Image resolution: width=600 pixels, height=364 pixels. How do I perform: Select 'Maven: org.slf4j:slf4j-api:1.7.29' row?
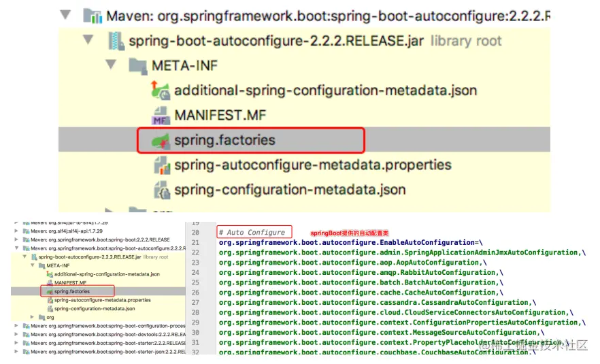coord(67,231)
